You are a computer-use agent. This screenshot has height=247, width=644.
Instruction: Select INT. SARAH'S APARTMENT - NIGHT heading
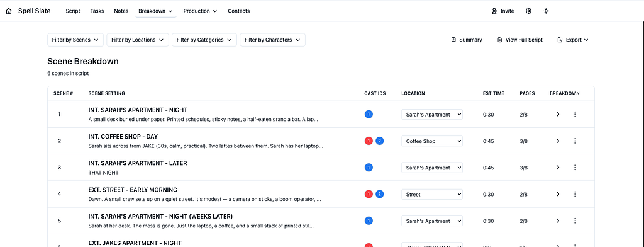coord(138,110)
